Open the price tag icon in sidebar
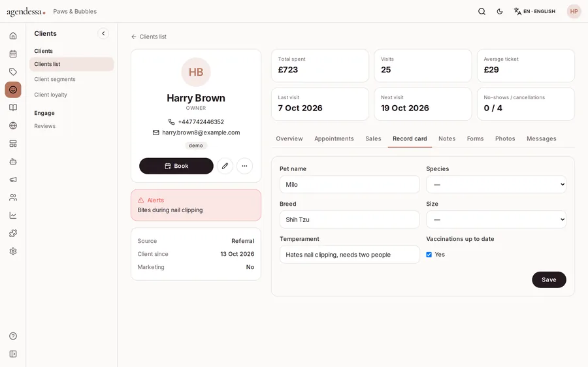Screen dimensions: 588x367 pos(13,72)
